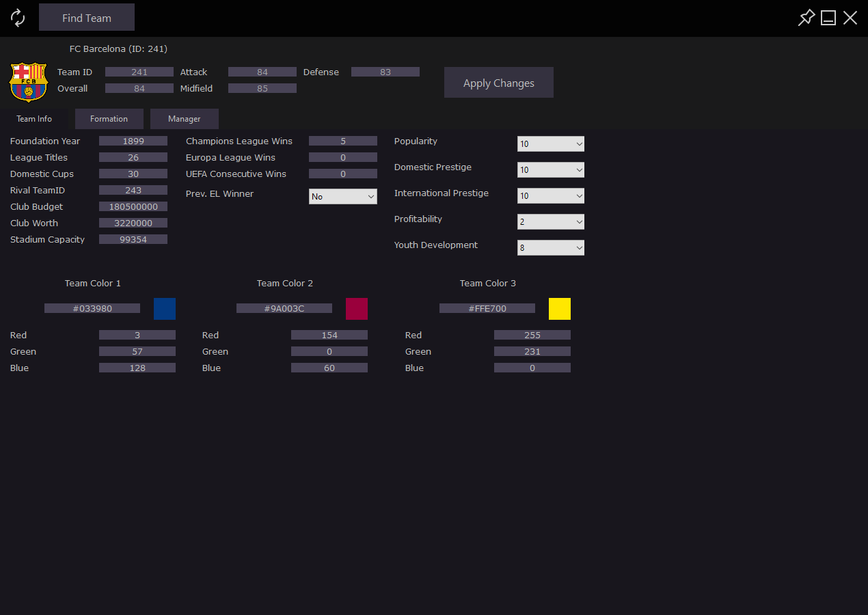Click the yellow Team Color 3 swatch
This screenshot has height=615, width=868.
click(x=559, y=308)
